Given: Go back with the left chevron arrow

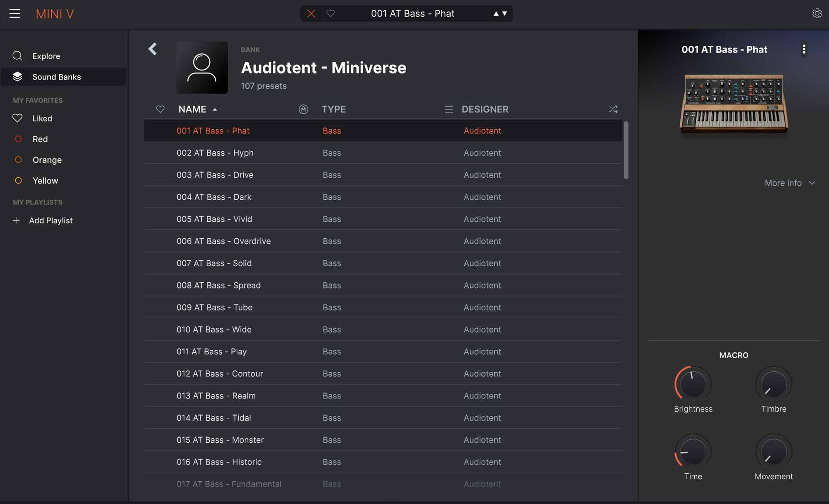Looking at the screenshot, I should pyautogui.click(x=153, y=49).
